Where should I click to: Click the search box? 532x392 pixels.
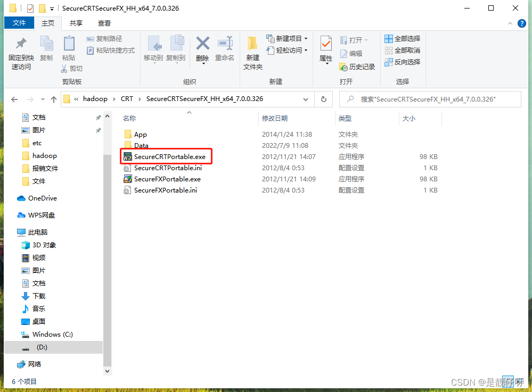430,99
